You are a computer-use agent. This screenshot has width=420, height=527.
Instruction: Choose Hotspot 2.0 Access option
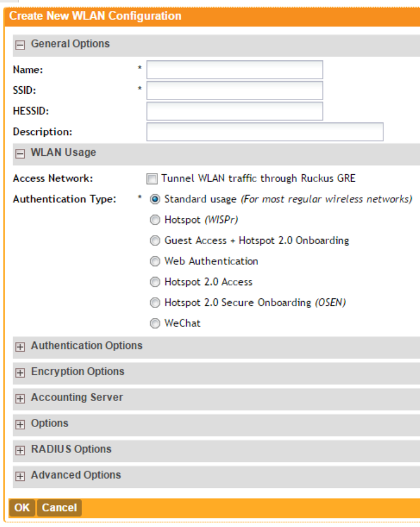(x=155, y=282)
